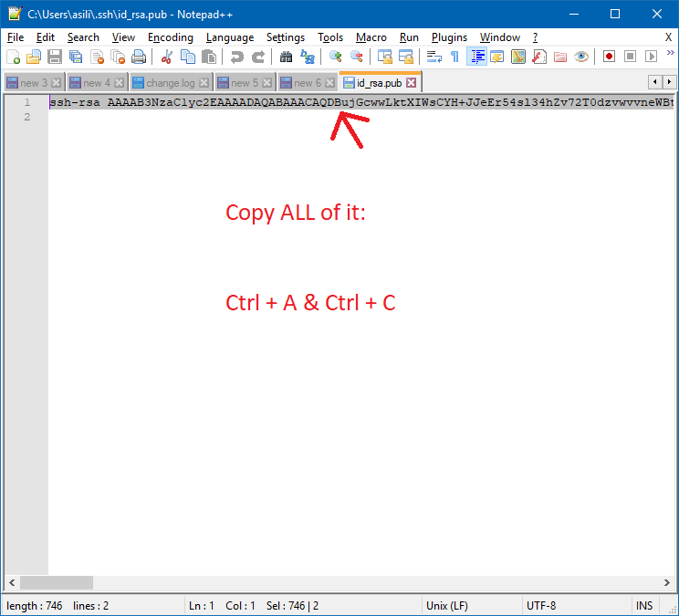Paste using the clipboard icon
The width and height of the screenshot is (679, 616).
tap(209, 57)
